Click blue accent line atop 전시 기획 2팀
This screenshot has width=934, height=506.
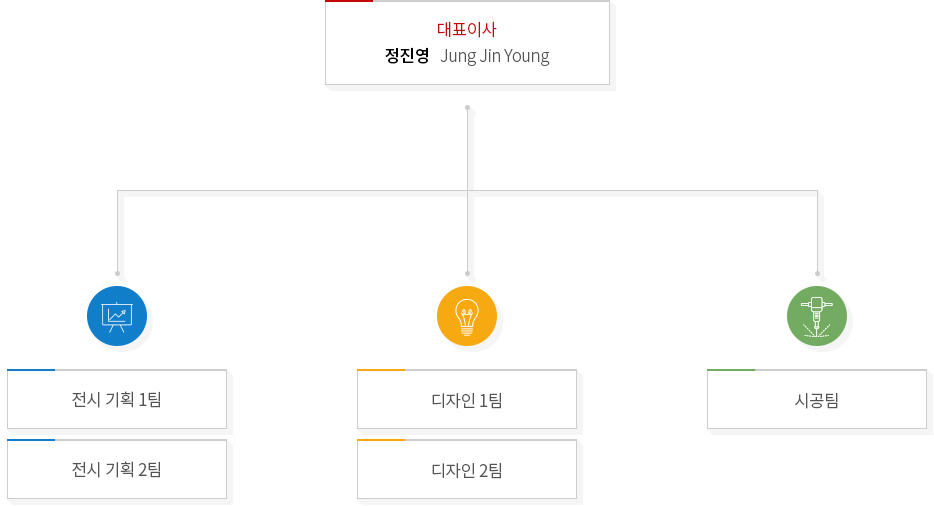point(31,440)
